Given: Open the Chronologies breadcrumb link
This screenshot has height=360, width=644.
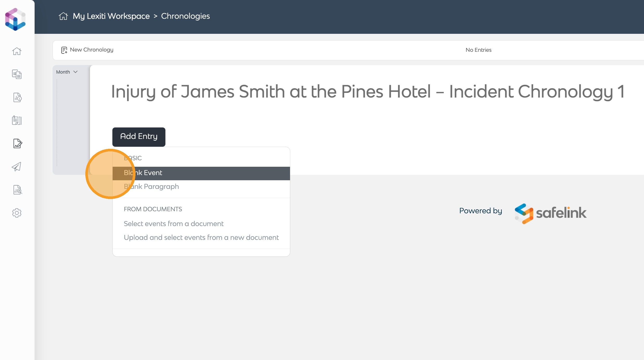Looking at the screenshot, I should 185,16.
